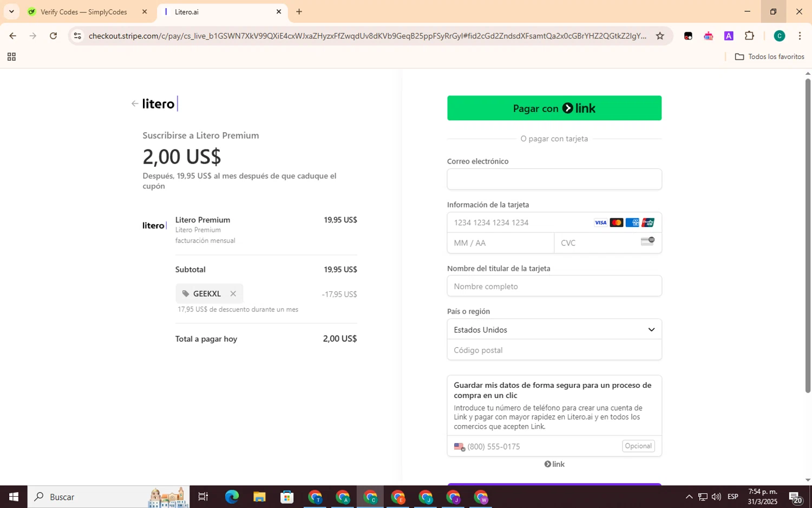This screenshot has height=508, width=812.
Task: Open the tab search dropdown arrow
Action: (11, 11)
